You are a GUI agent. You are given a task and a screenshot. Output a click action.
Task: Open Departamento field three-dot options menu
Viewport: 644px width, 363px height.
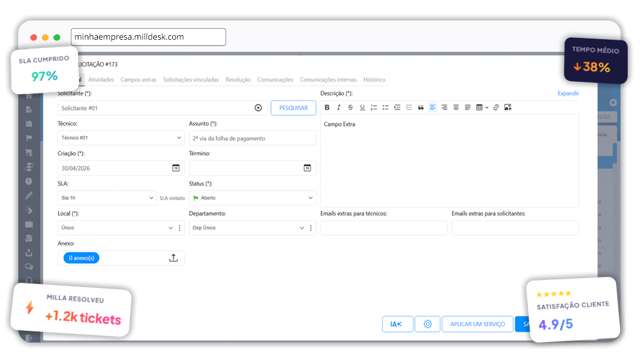click(311, 228)
